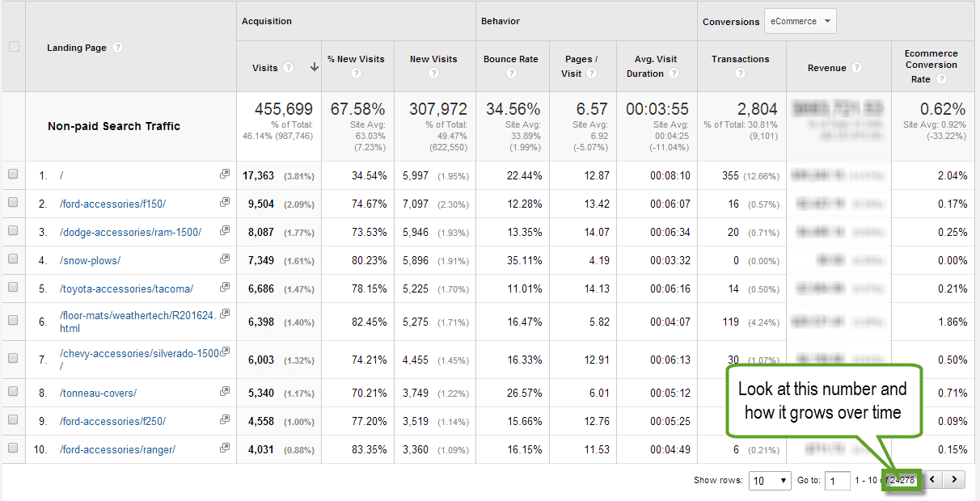Click help icon next to Landing Page header
The height and width of the screenshot is (501, 980).
[x=118, y=48]
